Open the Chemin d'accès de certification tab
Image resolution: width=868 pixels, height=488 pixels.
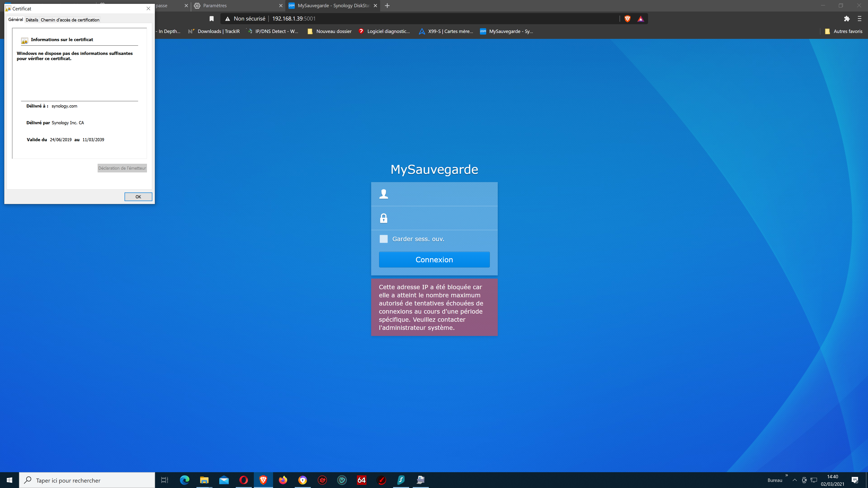[x=70, y=20]
